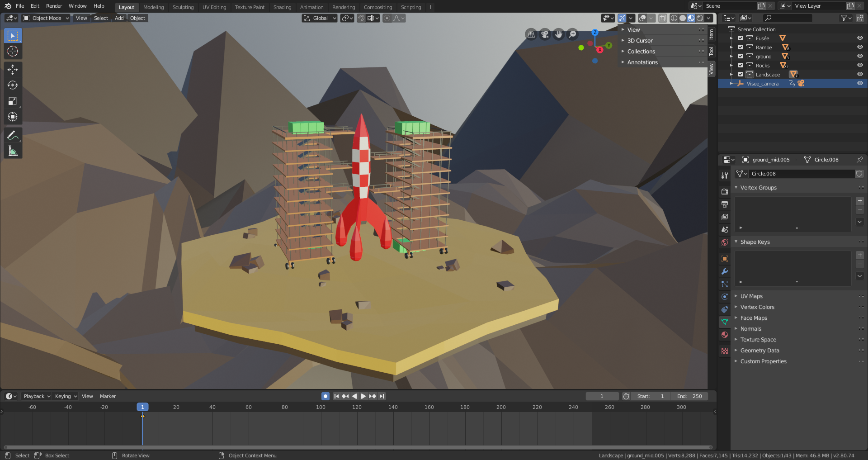The width and height of the screenshot is (868, 460).
Task: Open the Keying dropdown in timeline
Action: coord(66,396)
